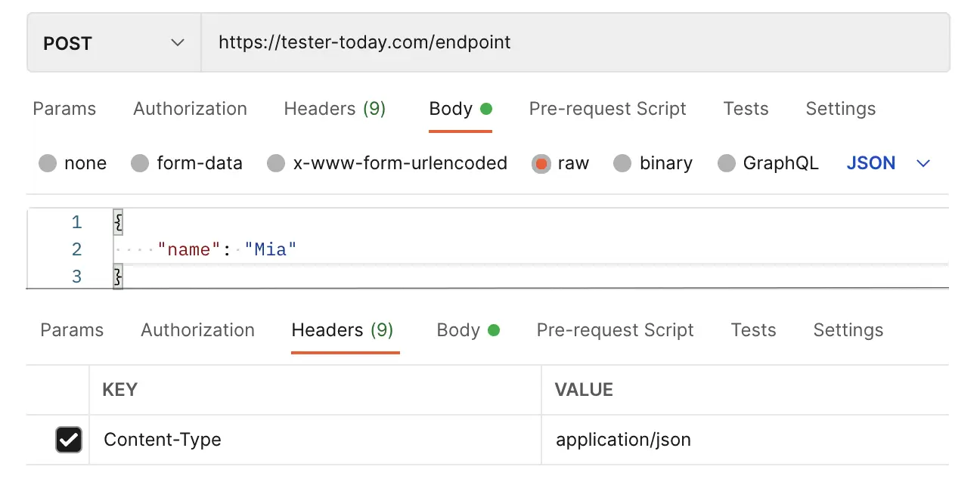
Task: Click line 2 of the JSON body
Action: point(227,249)
